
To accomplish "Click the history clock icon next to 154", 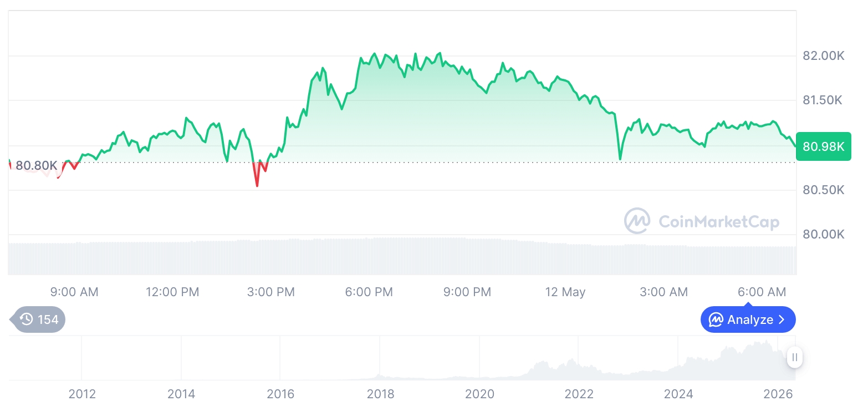I will tap(26, 319).
